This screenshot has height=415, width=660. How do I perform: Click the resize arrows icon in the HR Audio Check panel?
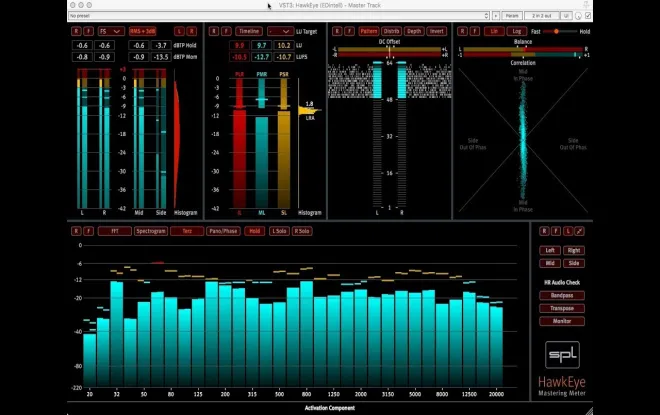point(580,231)
